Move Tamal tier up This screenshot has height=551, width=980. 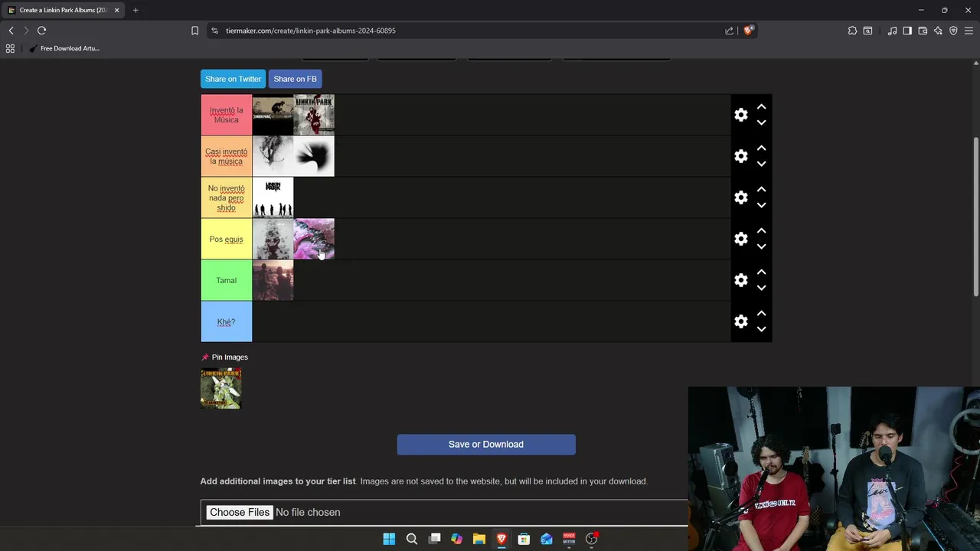coord(761,272)
